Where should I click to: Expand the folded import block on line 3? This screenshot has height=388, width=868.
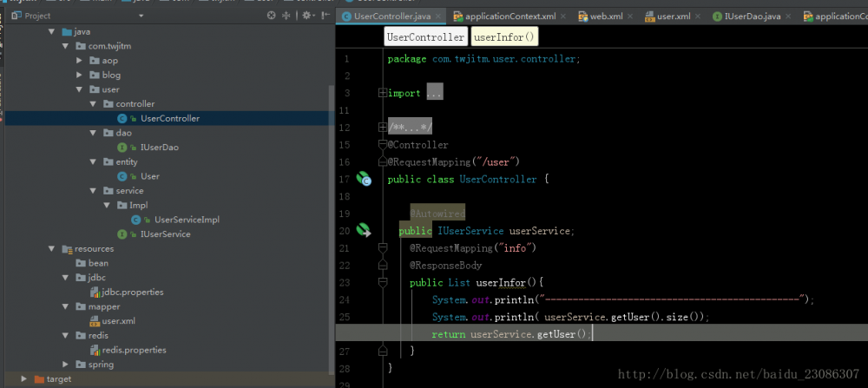(383, 93)
